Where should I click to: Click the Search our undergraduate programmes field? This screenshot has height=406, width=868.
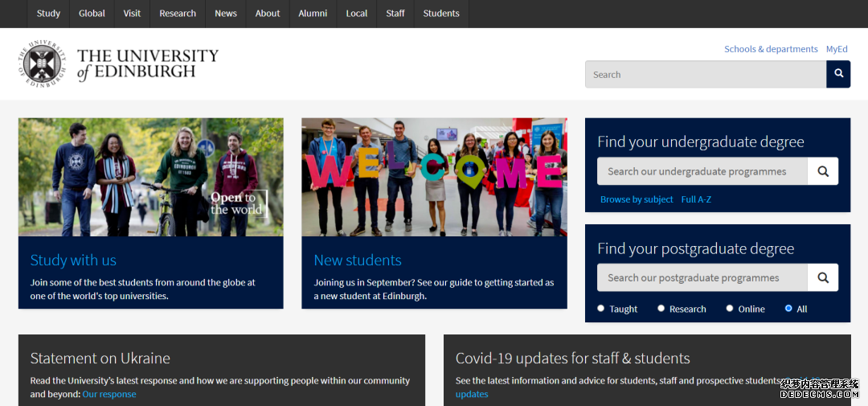(702, 171)
